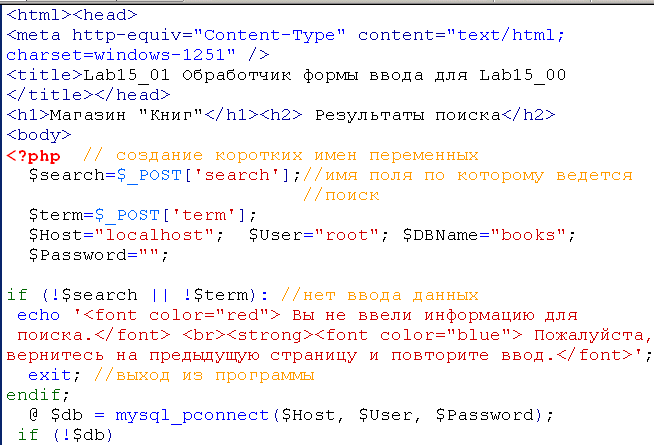Click the if (!$db) line
The image size is (654, 445).
pyautogui.click(x=65, y=435)
